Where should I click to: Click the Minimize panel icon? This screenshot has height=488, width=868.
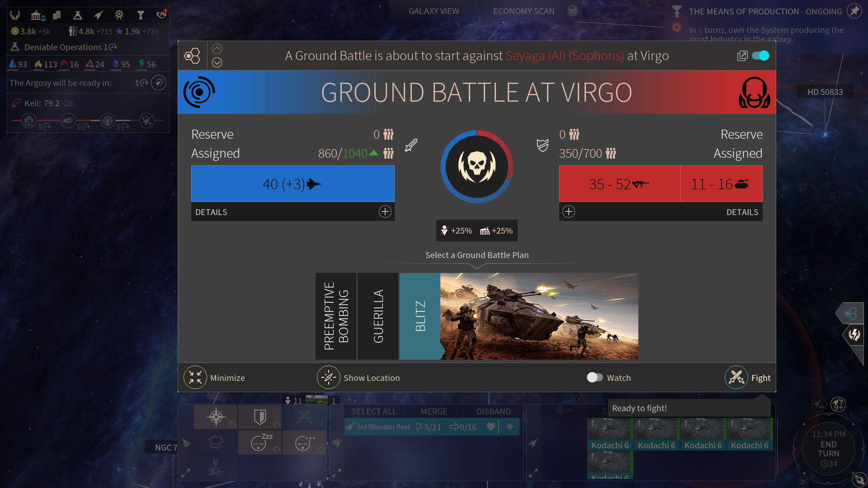(x=195, y=377)
